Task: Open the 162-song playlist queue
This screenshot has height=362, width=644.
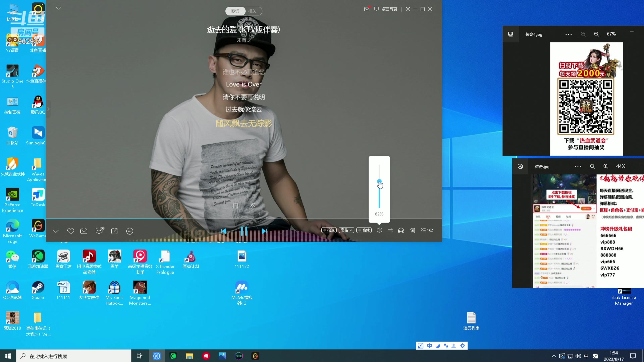Action: 427,230
